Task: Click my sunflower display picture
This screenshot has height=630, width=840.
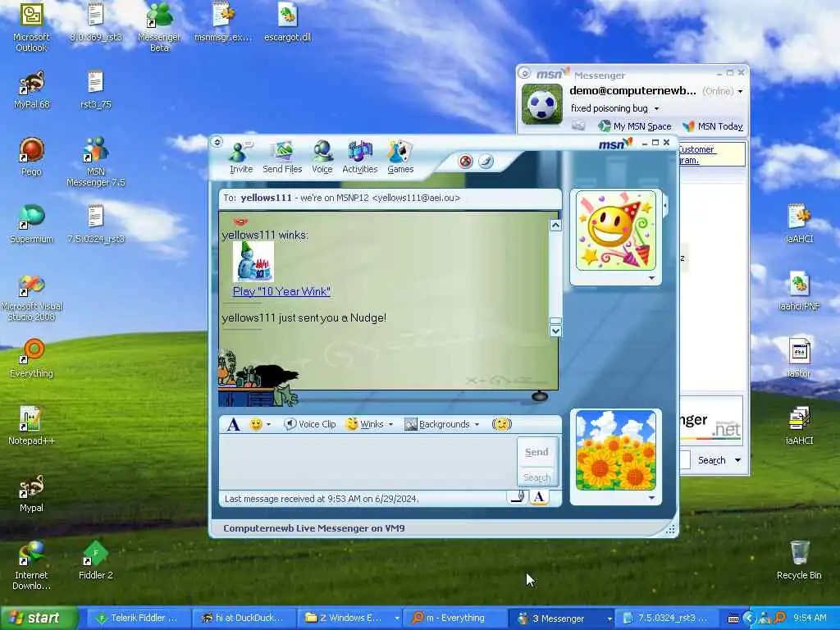Action: point(615,450)
